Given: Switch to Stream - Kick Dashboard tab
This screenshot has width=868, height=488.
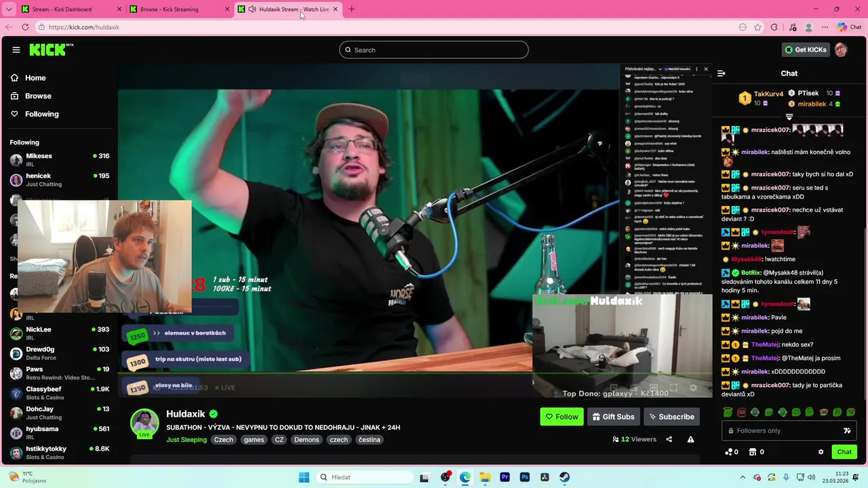Looking at the screenshot, I should point(71,9).
